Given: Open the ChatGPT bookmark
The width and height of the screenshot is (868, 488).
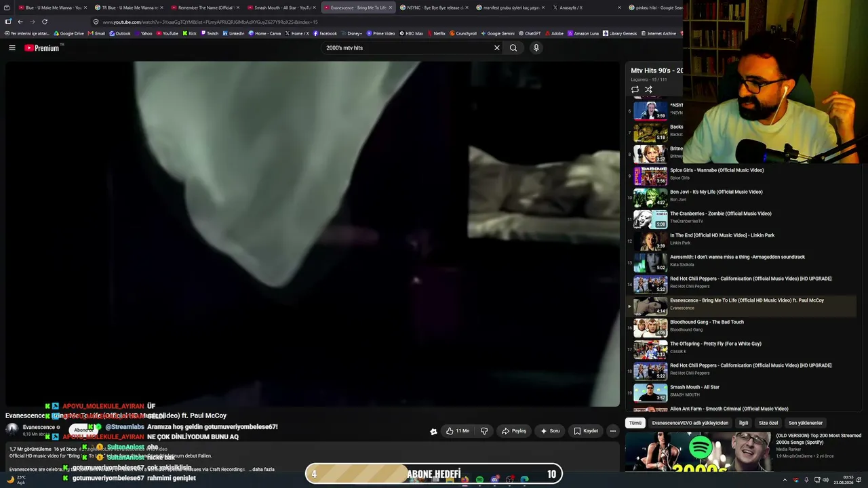Looking at the screenshot, I should pyautogui.click(x=530, y=33).
